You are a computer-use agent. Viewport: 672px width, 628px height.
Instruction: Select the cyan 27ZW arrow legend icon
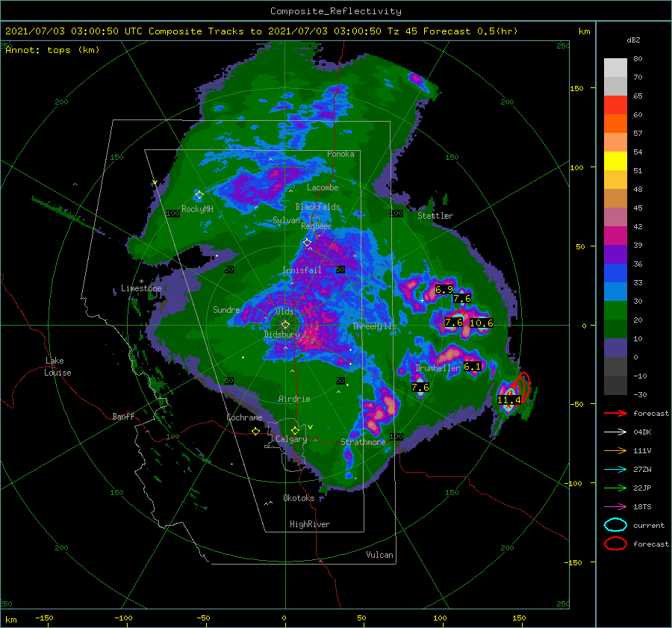615,470
